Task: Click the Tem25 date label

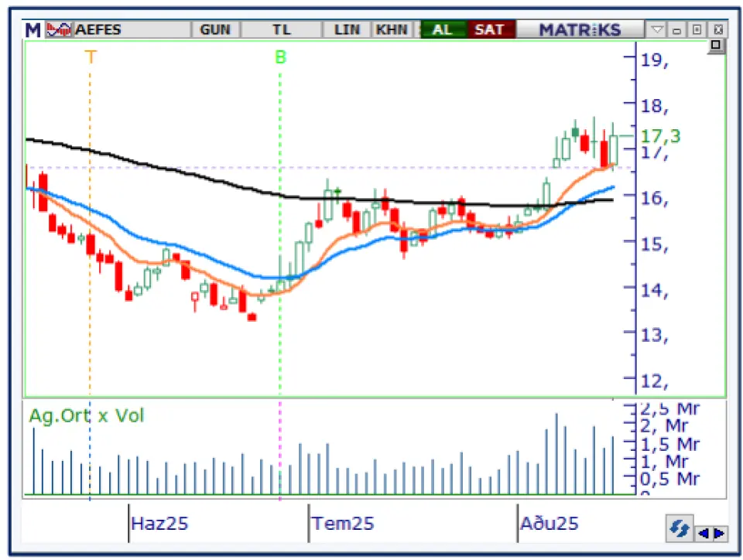Action: pyautogui.click(x=343, y=524)
